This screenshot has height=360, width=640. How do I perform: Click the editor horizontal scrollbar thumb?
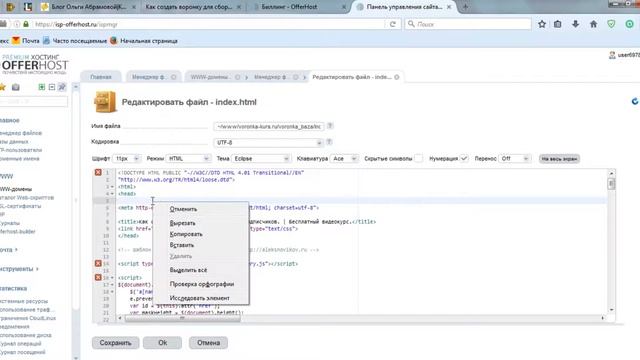click(x=182, y=318)
